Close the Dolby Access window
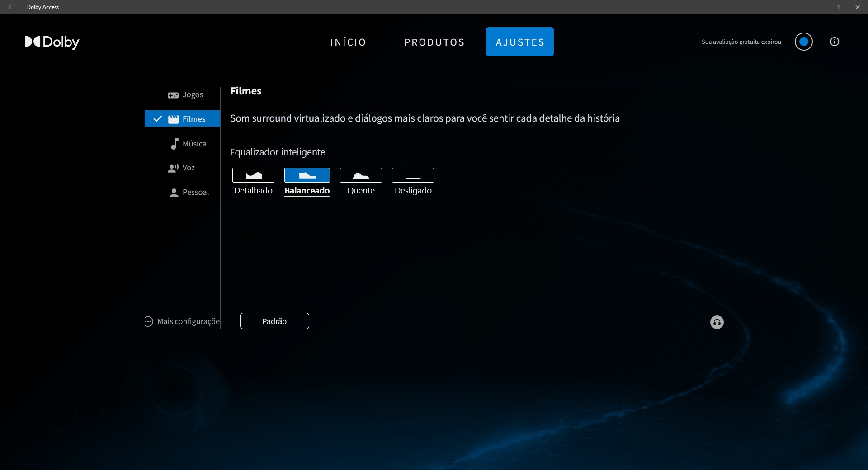Screen dimensions: 868x470 [858, 7]
